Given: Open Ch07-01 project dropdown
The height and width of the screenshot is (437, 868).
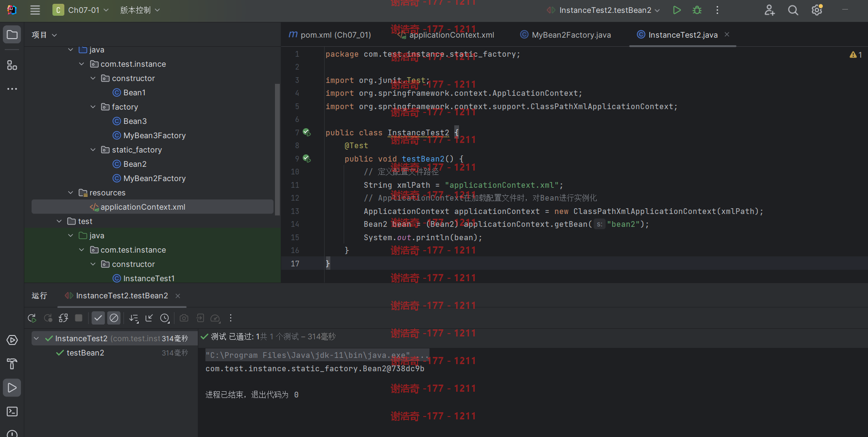Looking at the screenshot, I should click(x=81, y=10).
